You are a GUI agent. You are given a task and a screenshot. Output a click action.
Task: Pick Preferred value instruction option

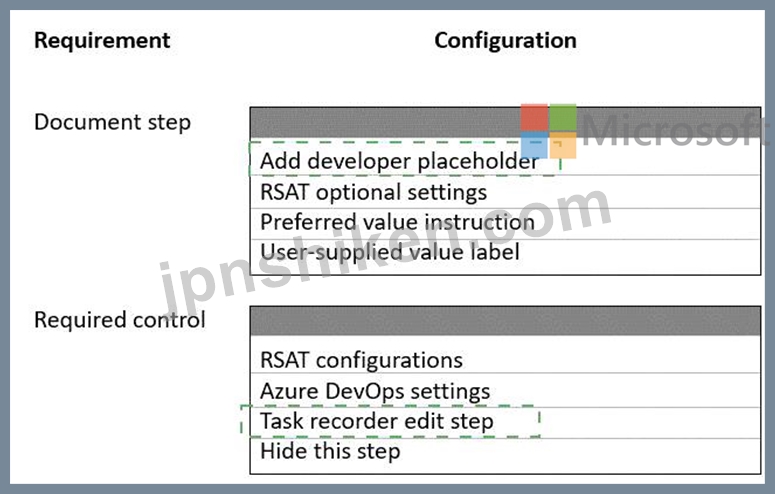click(x=505, y=223)
